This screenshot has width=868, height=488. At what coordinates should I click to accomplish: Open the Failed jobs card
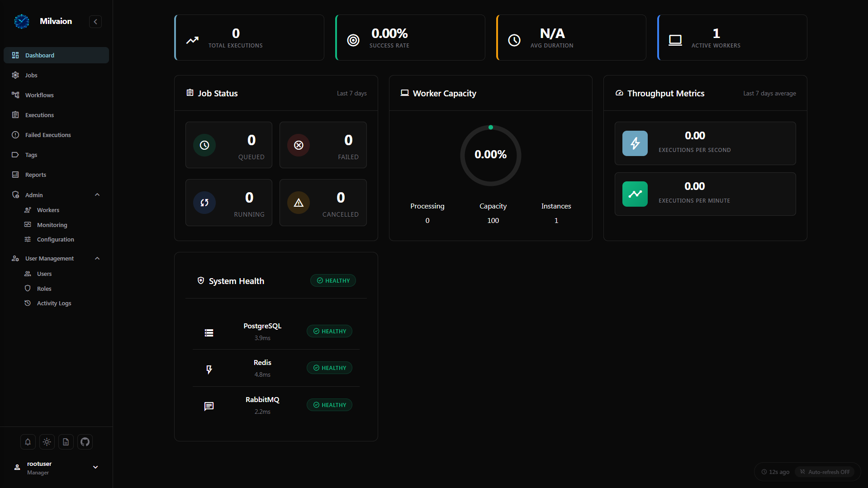(x=323, y=145)
